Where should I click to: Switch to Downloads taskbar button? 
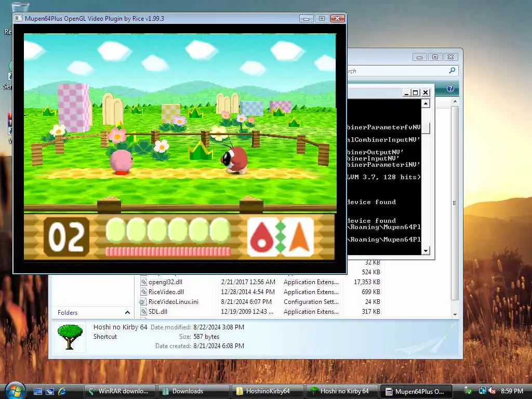pos(194,391)
